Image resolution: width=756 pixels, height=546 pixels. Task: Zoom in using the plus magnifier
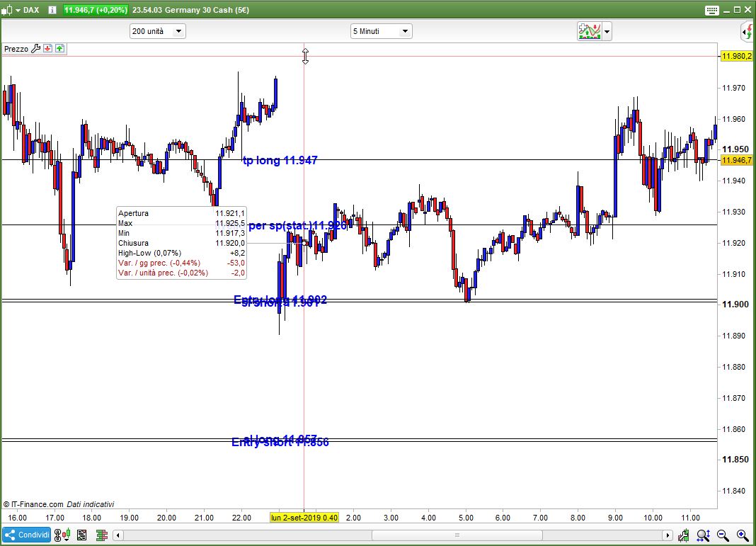(x=743, y=535)
